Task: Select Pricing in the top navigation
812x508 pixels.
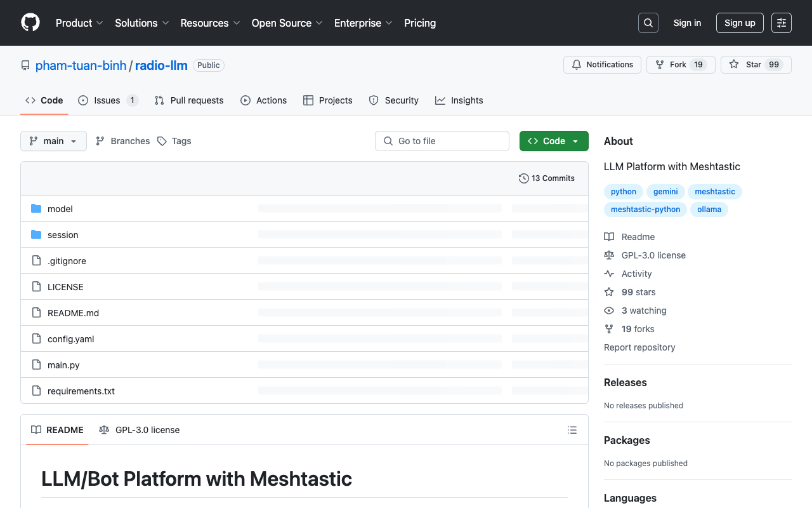Action: (419, 23)
